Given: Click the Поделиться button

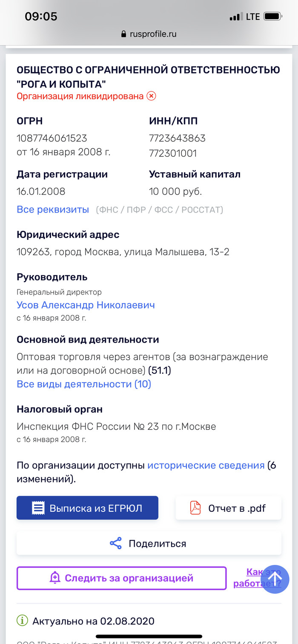Looking at the screenshot, I should [x=149, y=543].
